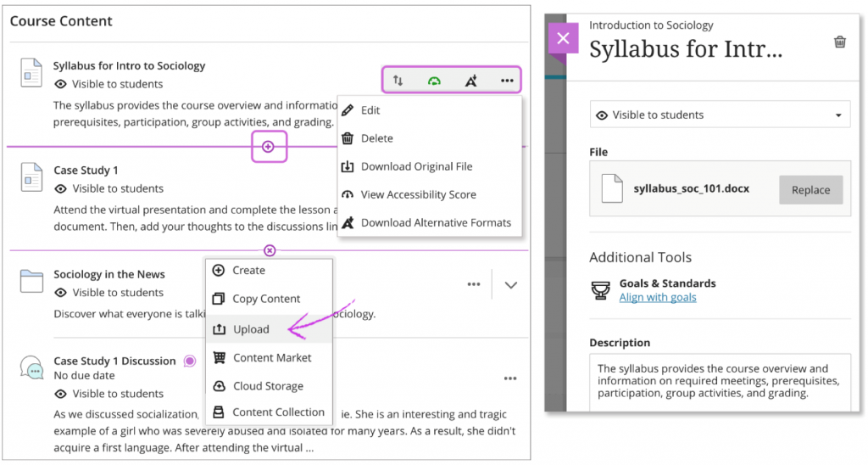Close the Syllabus panel with purple X
The height and width of the screenshot is (465, 868).
tap(564, 39)
